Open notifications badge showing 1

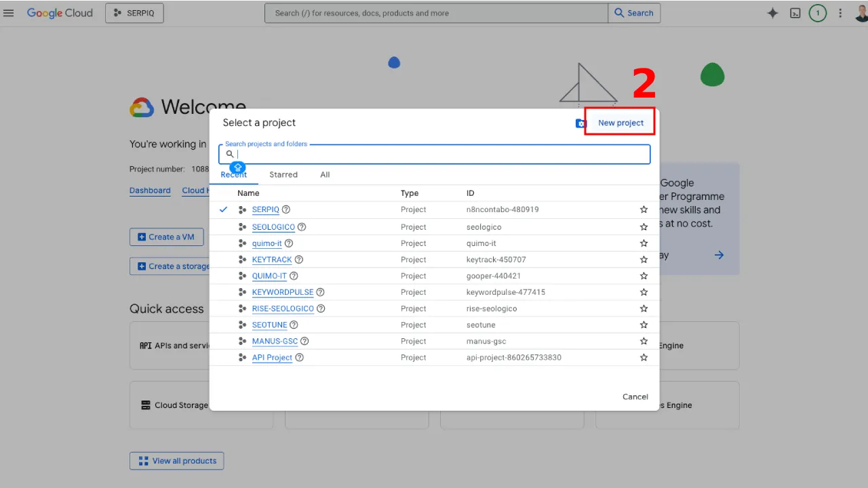[x=818, y=13]
